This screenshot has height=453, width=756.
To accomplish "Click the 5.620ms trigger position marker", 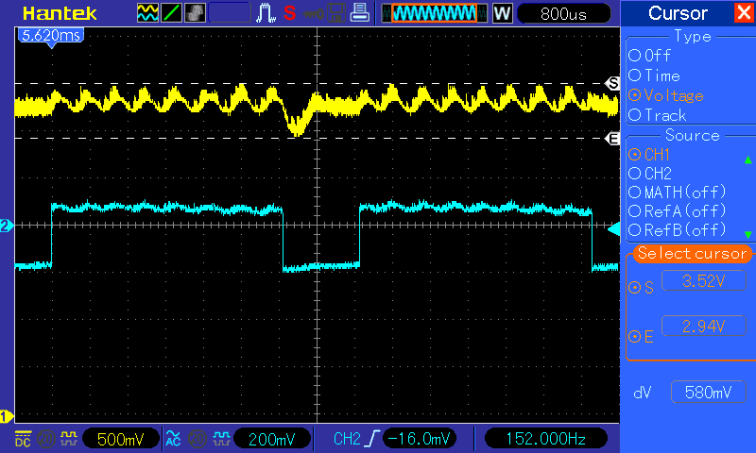I will [51, 37].
